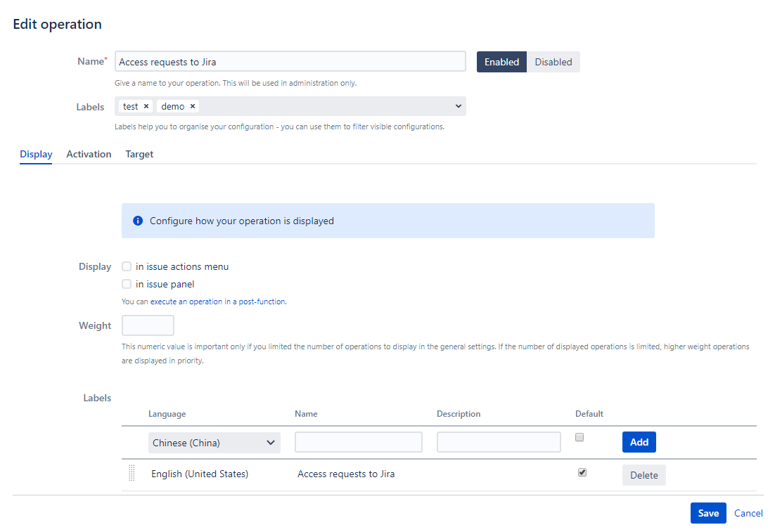Save the operation

[x=708, y=513]
